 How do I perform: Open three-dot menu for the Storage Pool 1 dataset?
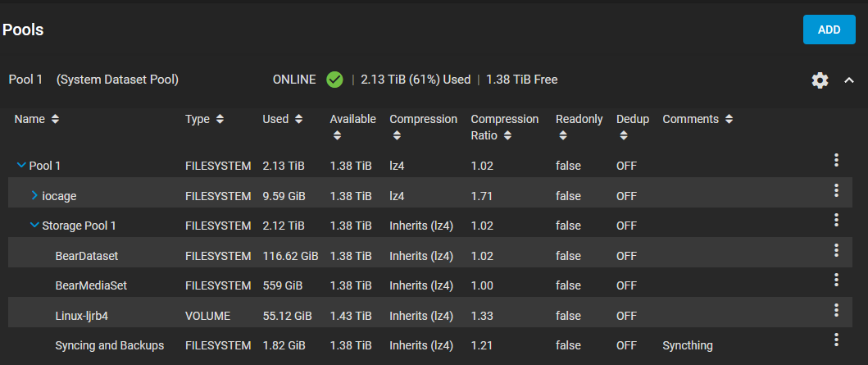pos(836,220)
